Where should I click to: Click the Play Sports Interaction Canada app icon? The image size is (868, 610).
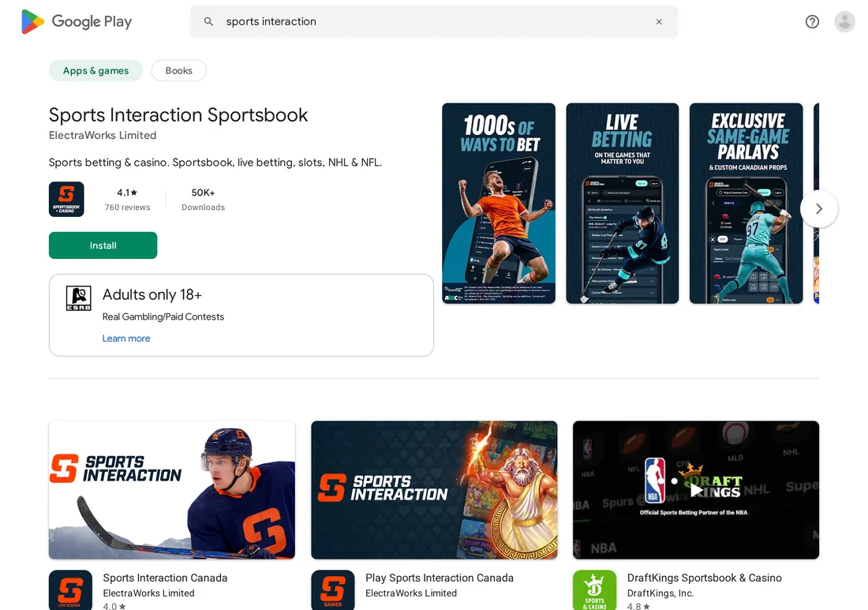pos(333,590)
